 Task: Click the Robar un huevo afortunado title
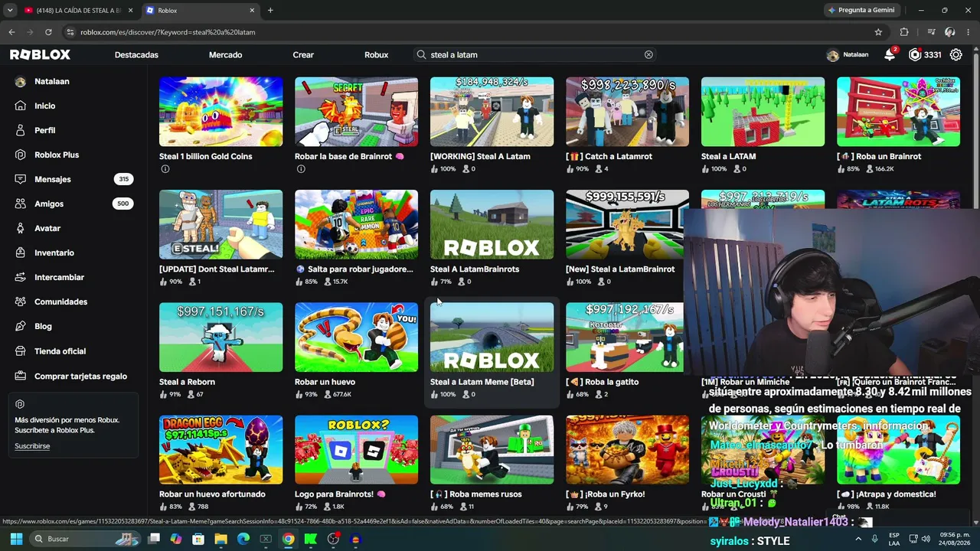pyautogui.click(x=212, y=494)
